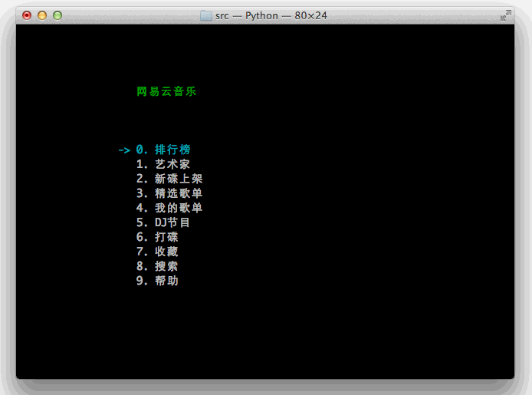This screenshot has height=395, width=532.
Task: Select menu item 5. DJ节目
Action: 163,222
